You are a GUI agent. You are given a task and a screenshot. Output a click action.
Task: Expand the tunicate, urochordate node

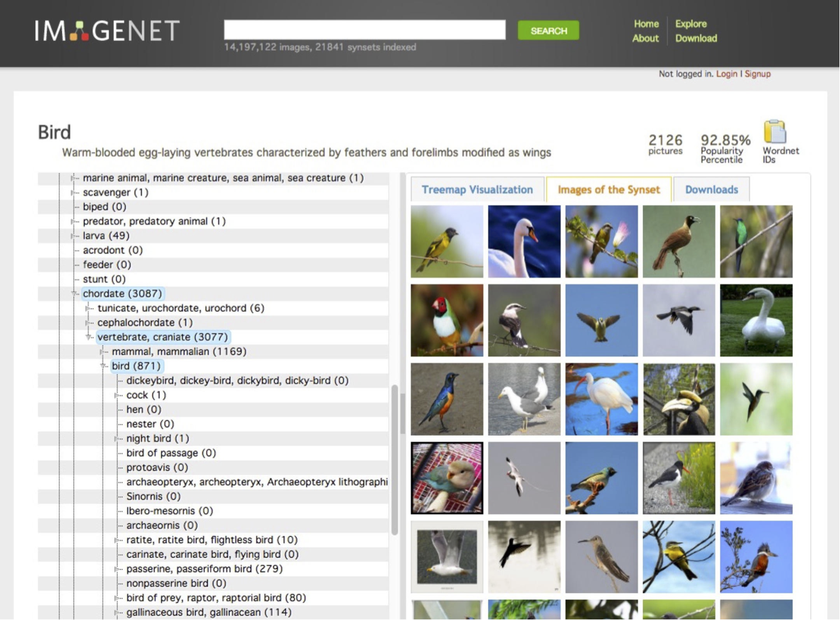pyautogui.click(x=88, y=308)
